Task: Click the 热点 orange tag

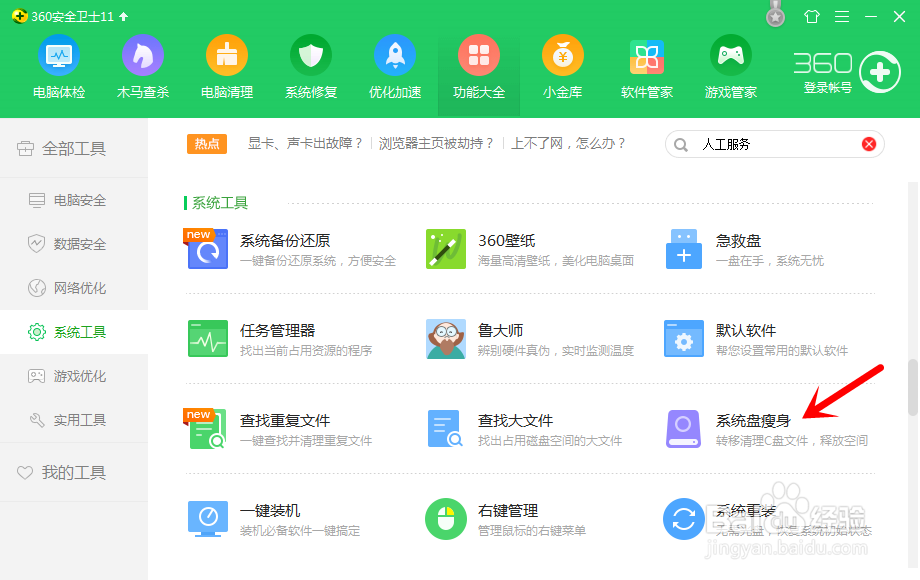Action: (x=207, y=144)
